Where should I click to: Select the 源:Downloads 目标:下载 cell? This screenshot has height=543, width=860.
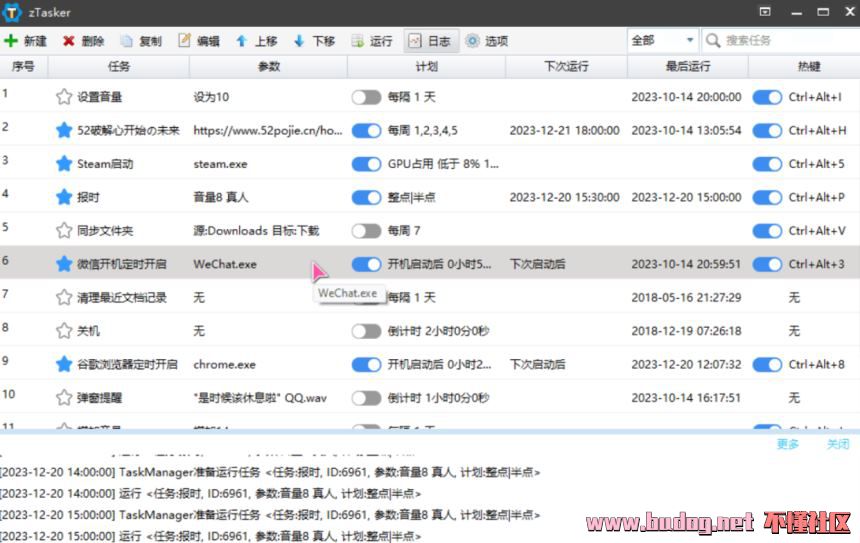[x=256, y=231]
